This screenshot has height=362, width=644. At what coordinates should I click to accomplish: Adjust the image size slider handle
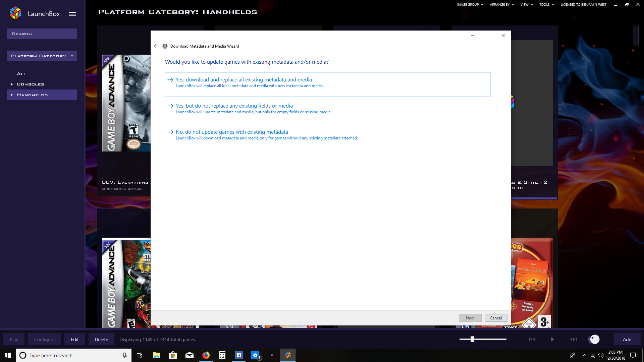[472, 339]
